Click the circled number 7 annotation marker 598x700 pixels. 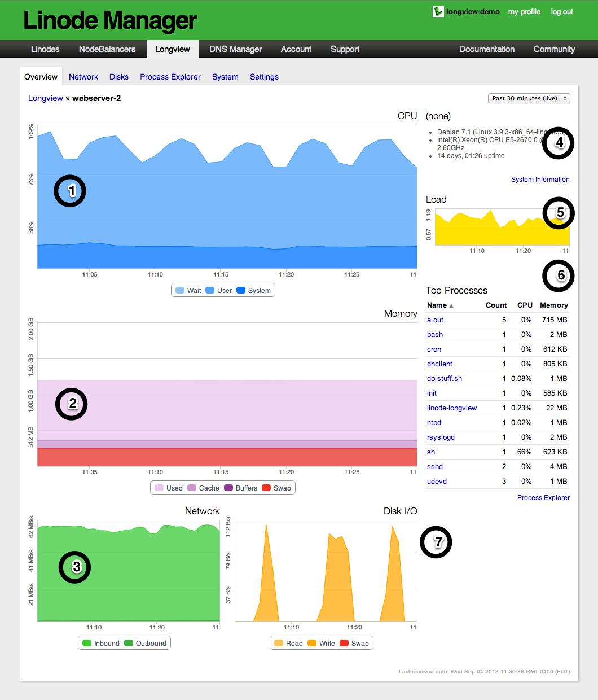(436, 542)
